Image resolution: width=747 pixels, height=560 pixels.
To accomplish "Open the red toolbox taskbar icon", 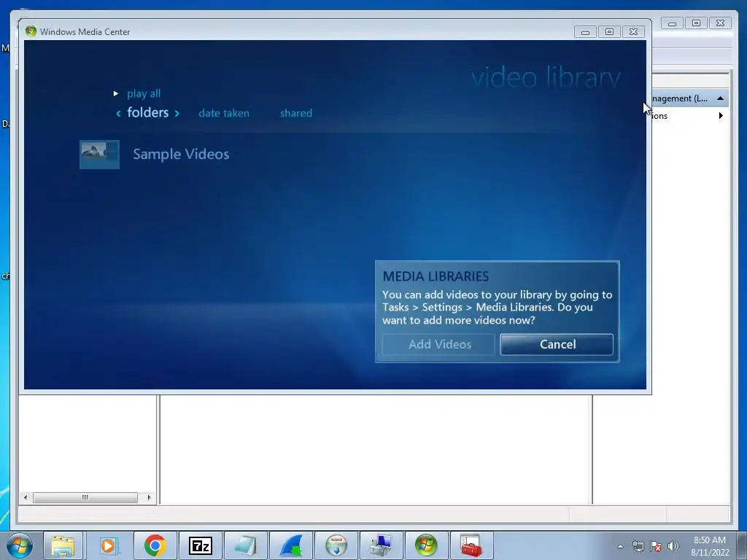I will 472,545.
